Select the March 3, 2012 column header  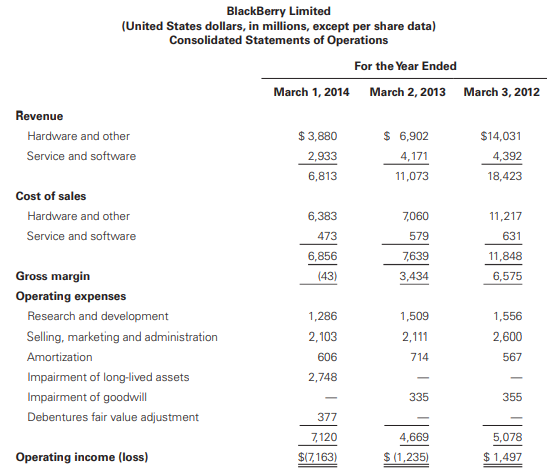[x=501, y=92]
